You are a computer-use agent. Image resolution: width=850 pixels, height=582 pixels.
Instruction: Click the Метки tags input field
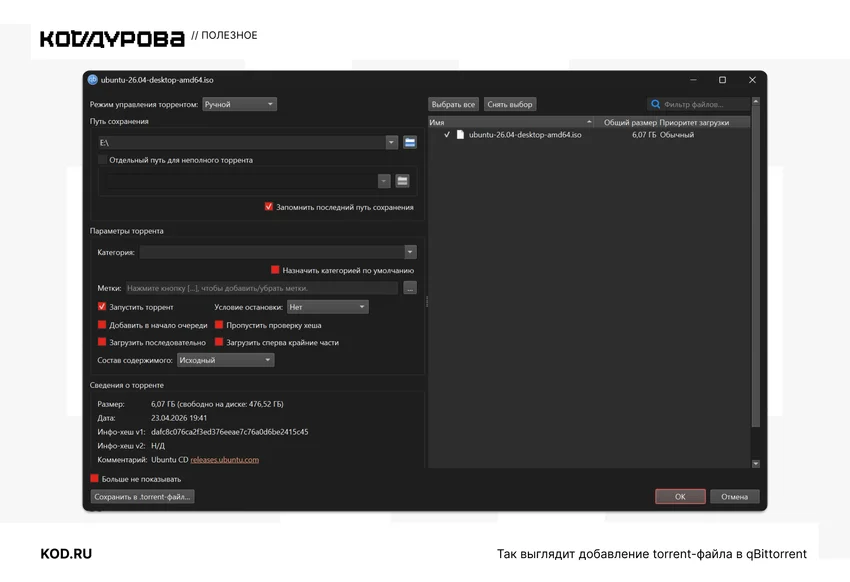[262, 288]
